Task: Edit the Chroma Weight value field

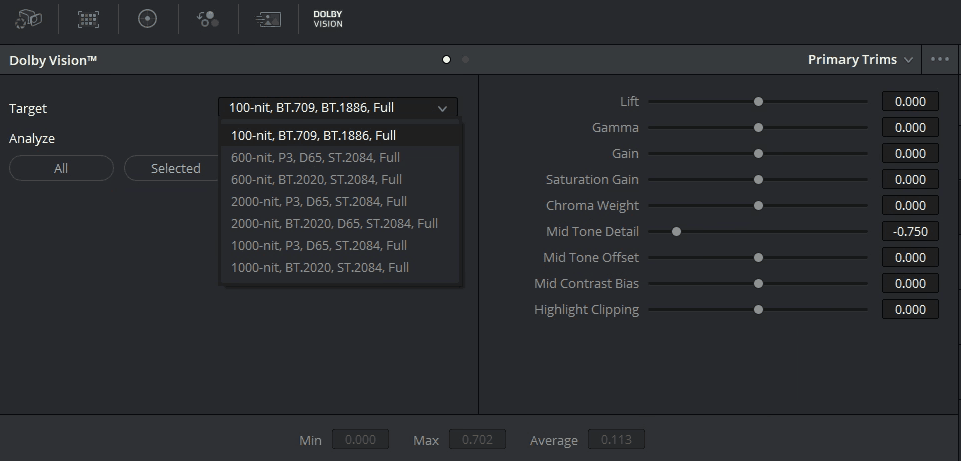Action: click(910, 205)
